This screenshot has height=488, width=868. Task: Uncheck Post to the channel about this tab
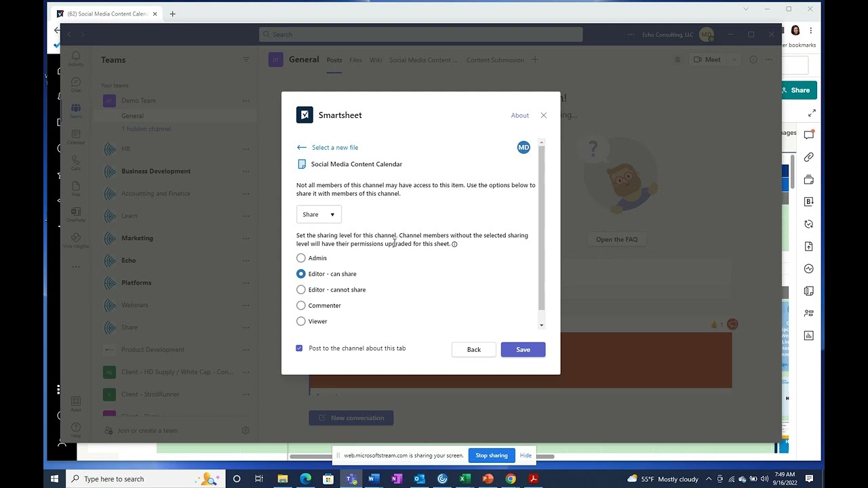click(x=299, y=348)
